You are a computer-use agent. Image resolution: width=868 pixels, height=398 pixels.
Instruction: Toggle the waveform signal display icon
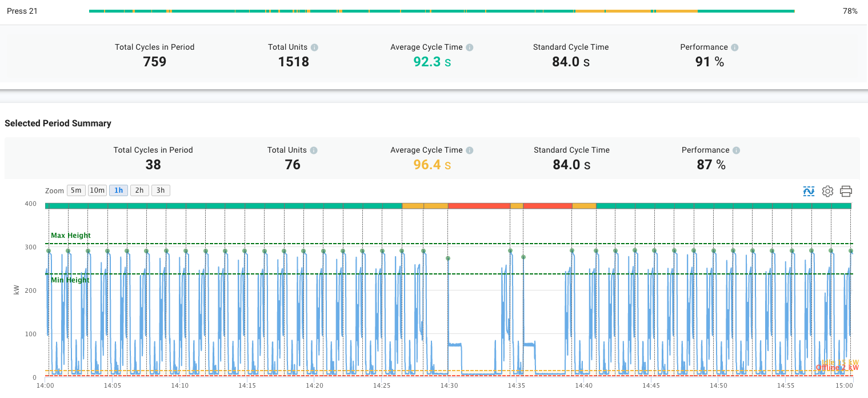tap(809, 191)
